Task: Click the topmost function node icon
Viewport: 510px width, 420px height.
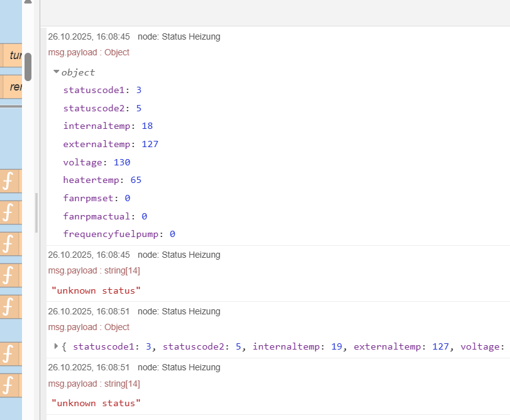Action: click(x=8, y=181)
